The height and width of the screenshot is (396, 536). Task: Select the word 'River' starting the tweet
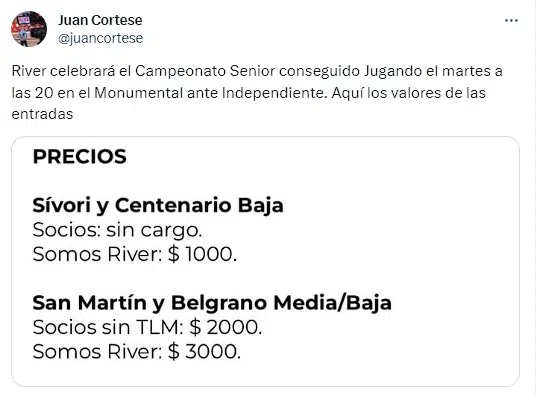tap(29, 71)
